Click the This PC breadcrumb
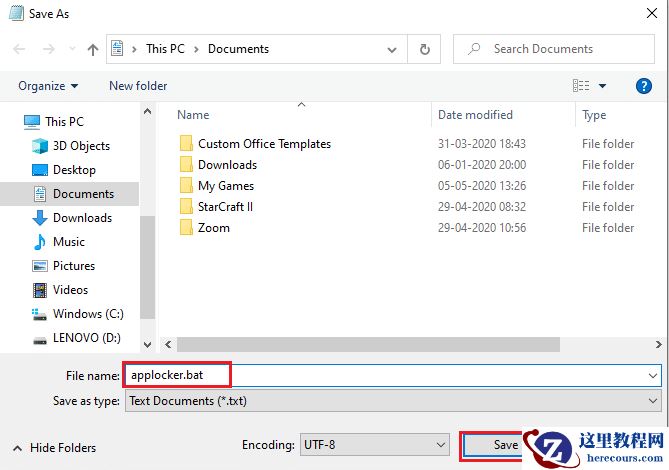Image resolution: width=669 pixels, height=470 pixels. pos(165,49)
